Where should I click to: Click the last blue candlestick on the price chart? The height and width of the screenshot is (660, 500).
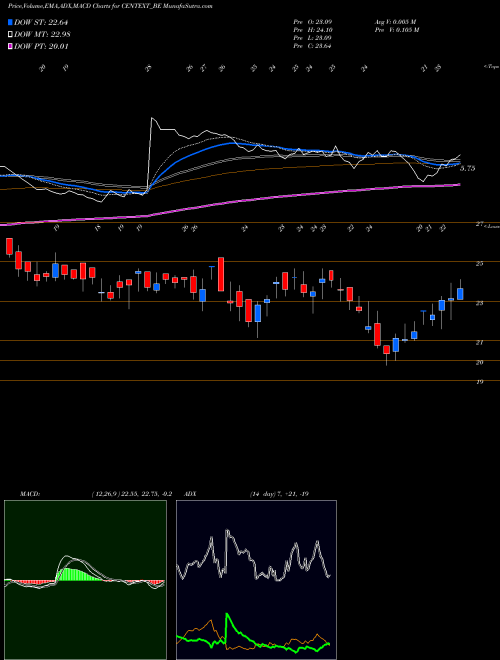460,294
